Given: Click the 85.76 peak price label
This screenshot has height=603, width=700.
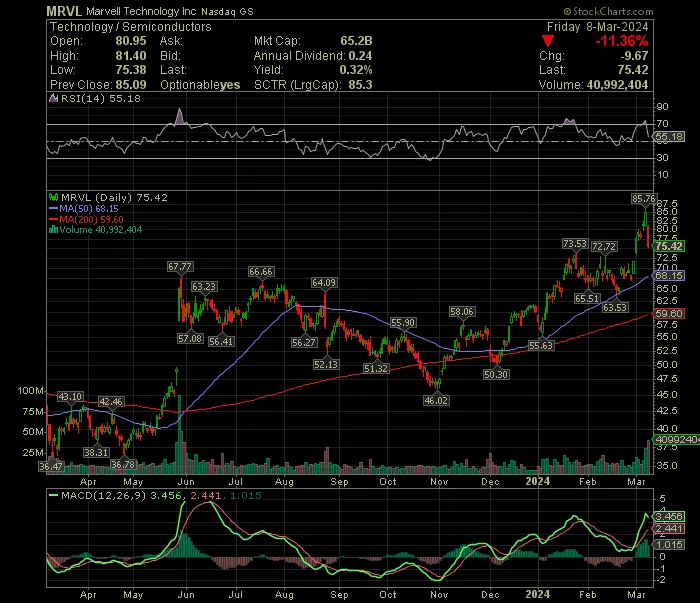Looking at the screenshot, I should coord(643,198).
